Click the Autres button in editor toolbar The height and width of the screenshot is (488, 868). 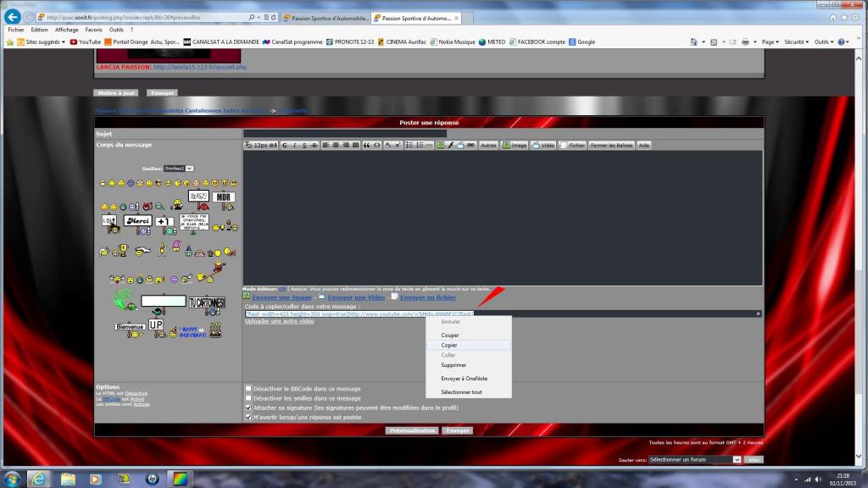(488, 145)
